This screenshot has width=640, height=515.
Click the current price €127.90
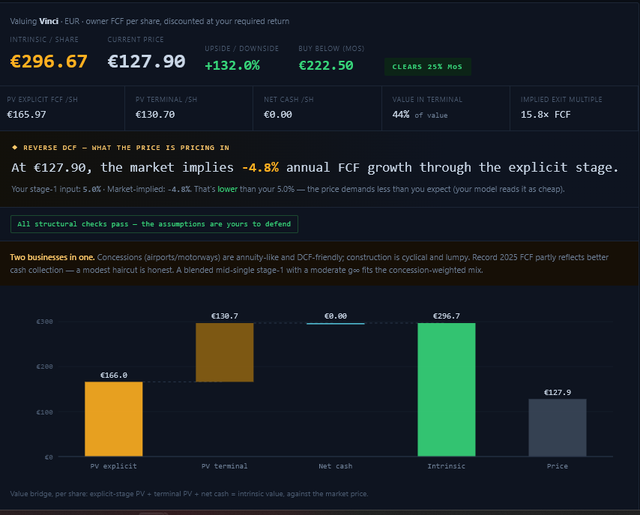coord(146,62)
